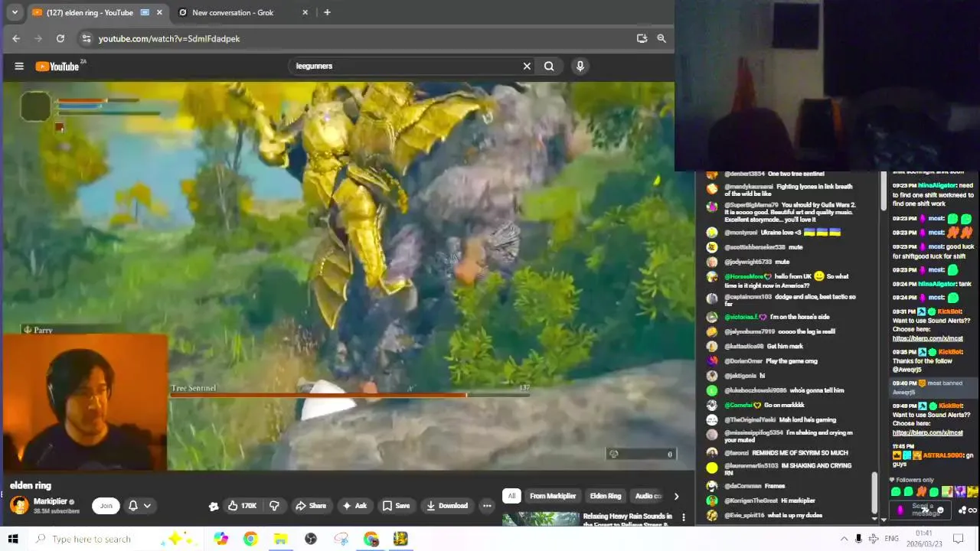Click the hype icon left of likes
980x551 pixels.
coord(214,505)
